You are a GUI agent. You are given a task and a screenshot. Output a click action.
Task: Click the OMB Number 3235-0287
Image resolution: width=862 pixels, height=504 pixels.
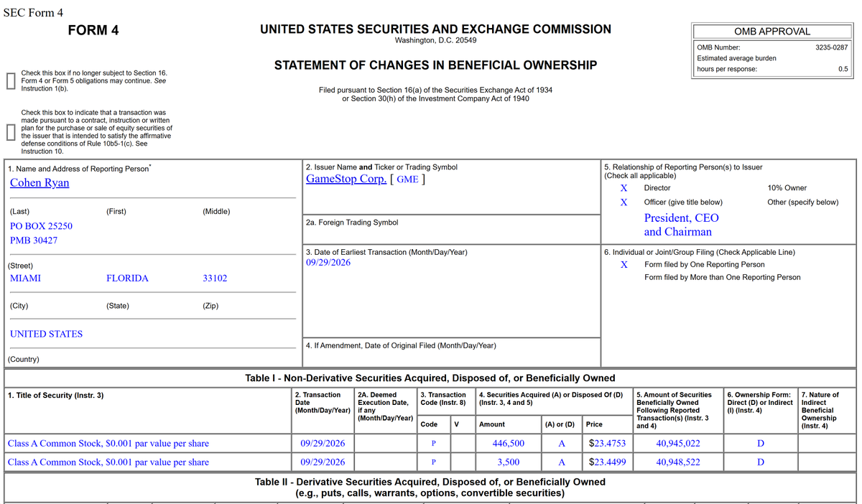click(x=831, y=47)
